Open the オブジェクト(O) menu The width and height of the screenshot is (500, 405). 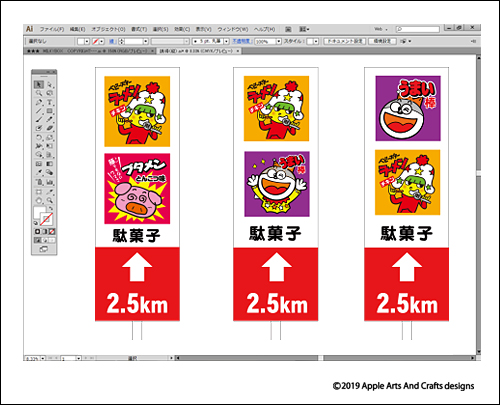[x=108, y=29]
